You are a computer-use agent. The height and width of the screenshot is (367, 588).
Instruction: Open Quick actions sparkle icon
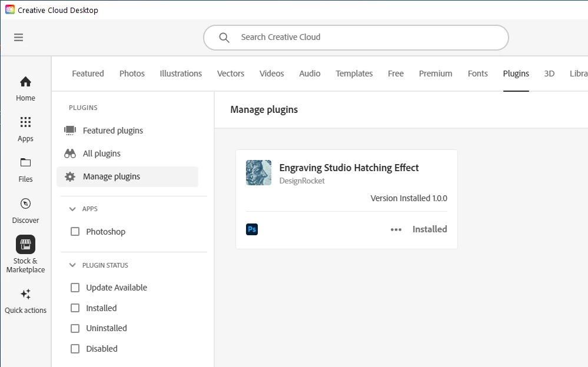(25, 294)
